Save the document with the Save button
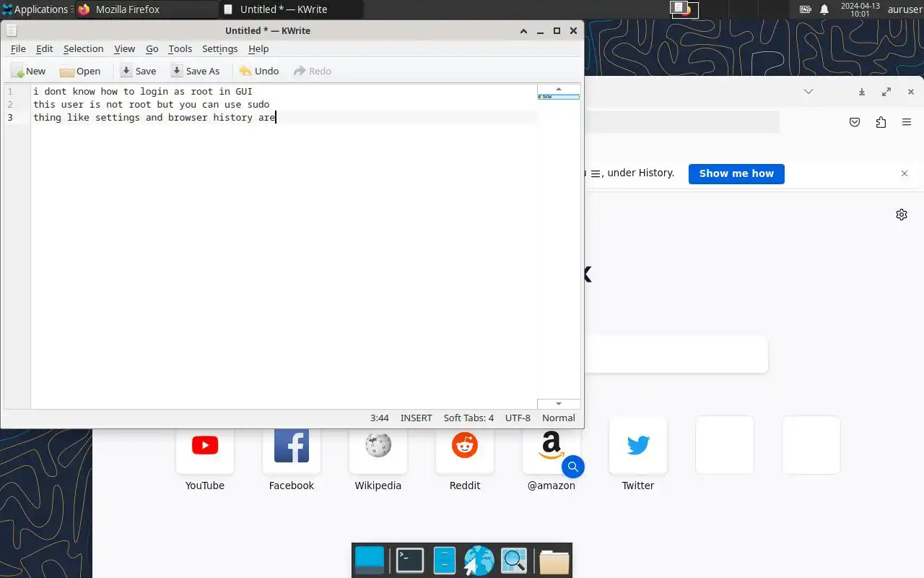 click(138, 71)
